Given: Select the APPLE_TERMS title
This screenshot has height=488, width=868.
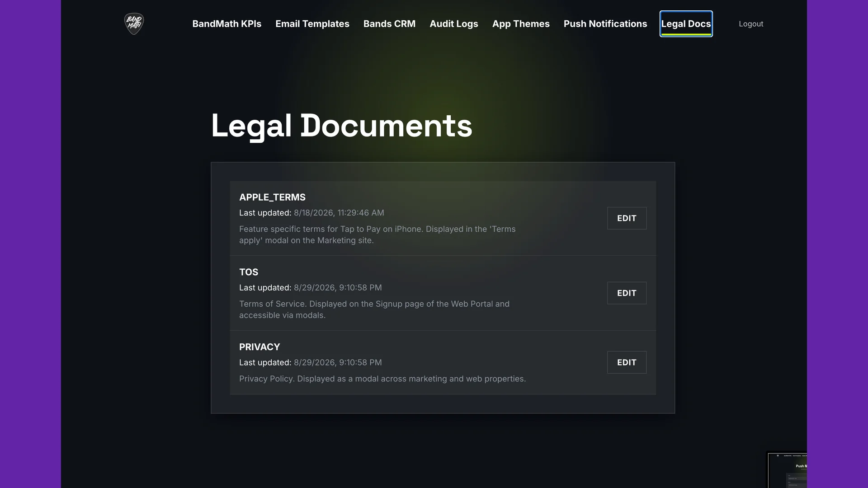Looking at the screenshot, I should tap(272, 197).
